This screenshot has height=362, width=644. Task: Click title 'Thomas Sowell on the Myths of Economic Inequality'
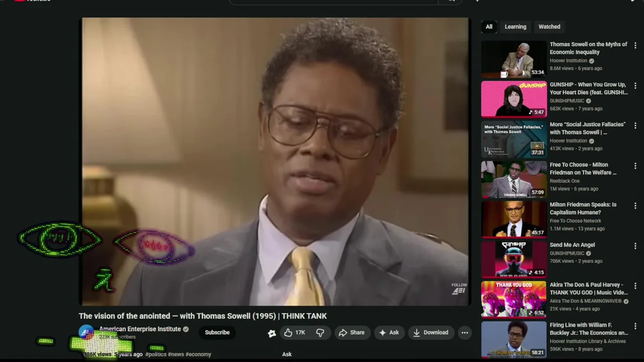coord(588,48)
